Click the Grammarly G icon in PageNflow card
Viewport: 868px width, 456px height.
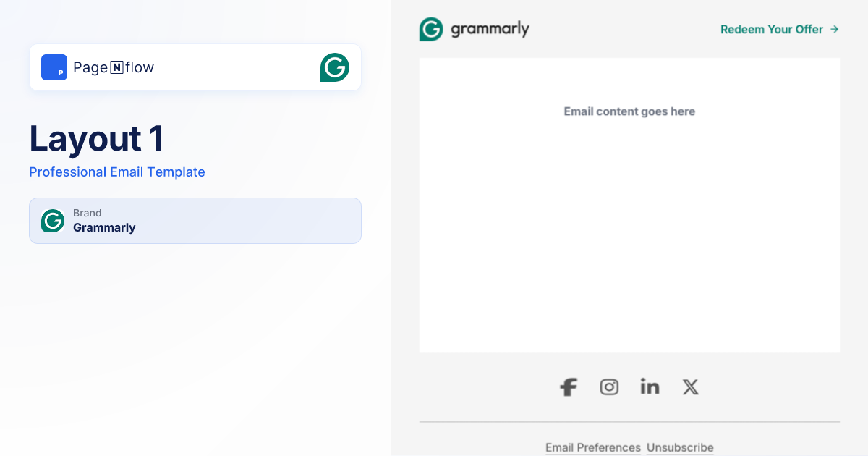click(334, 67)
